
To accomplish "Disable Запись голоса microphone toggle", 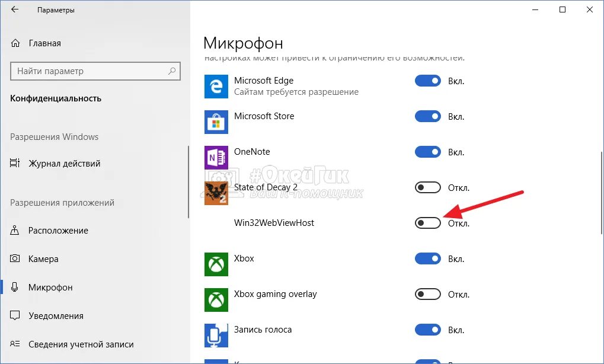I will pos(427,330).
